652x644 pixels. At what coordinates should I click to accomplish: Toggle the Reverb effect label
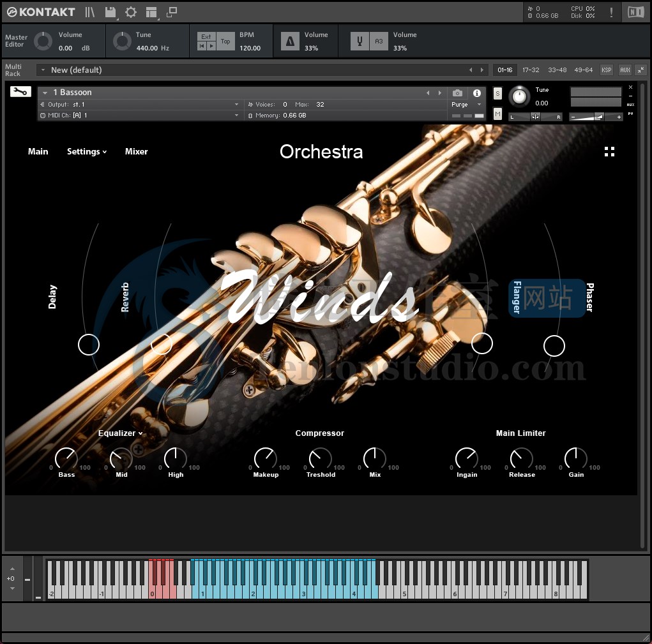pos(125,297)
